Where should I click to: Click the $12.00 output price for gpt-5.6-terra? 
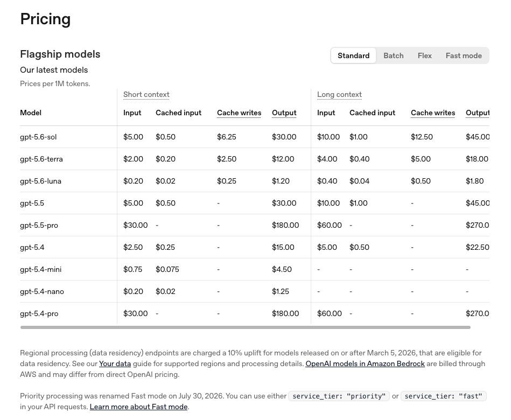(x=283, y=159)
